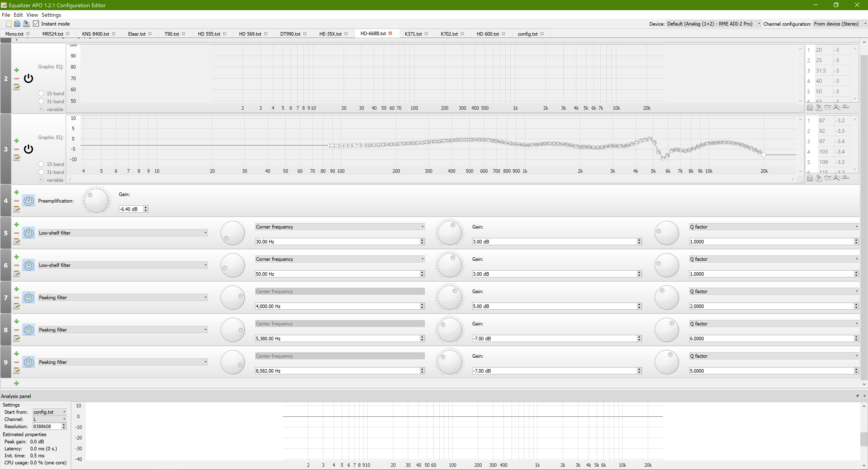The width and height of the screenshot is (868, 470).
Task: Create a new configuration file
Action: pos(9,23)
